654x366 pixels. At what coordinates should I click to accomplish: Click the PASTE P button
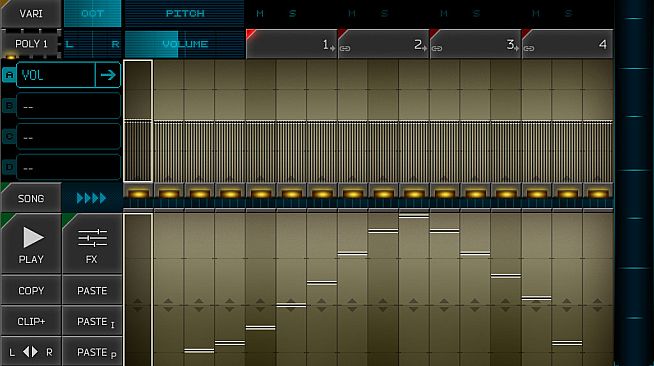(92, 352)
